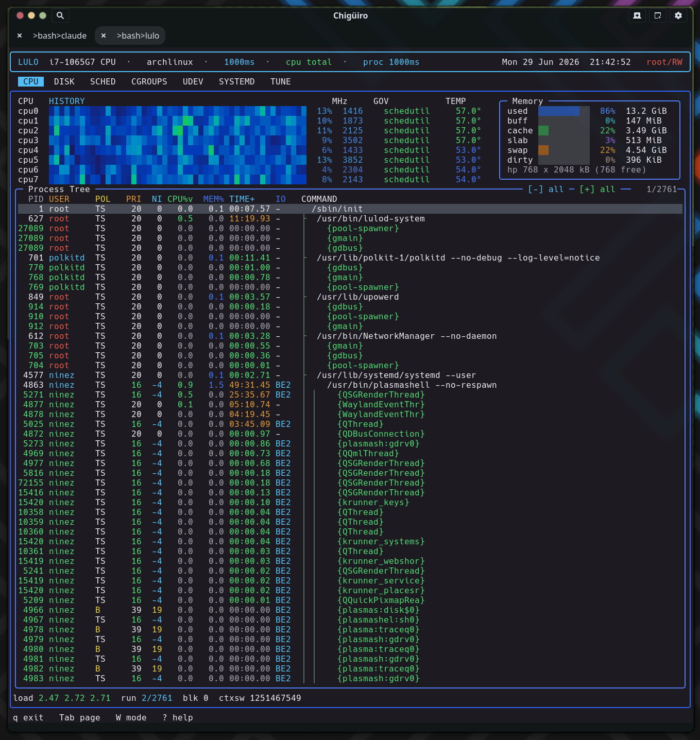Select the systemd --user process row
Image resolution: width=700 pixels, height=740 pixels.
point(350,375)
